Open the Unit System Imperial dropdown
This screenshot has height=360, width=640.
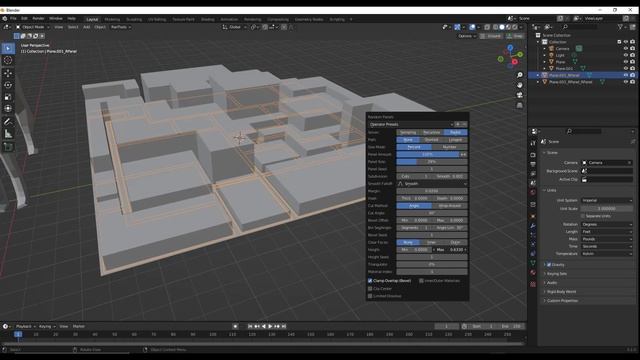click(x=607, y=200)
